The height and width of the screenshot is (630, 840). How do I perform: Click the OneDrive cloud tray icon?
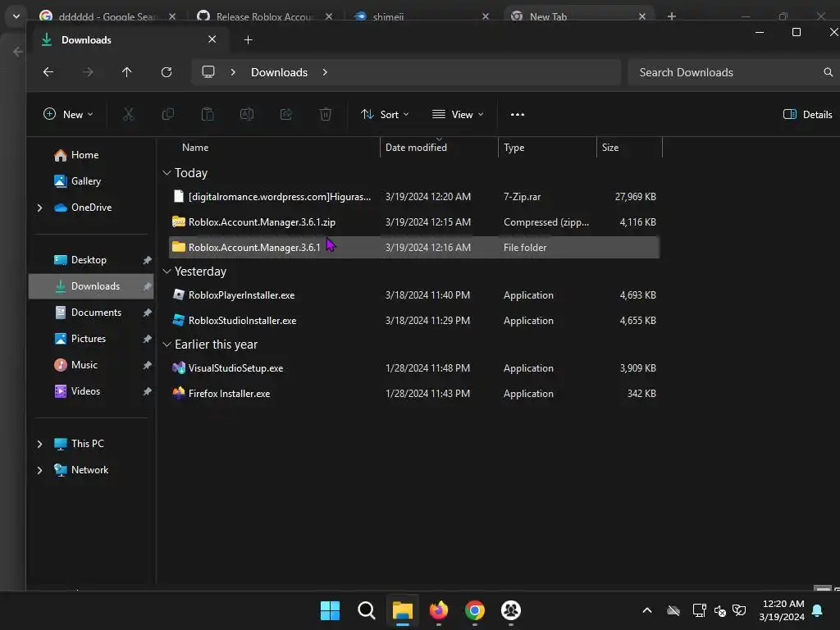click(673, 610)
